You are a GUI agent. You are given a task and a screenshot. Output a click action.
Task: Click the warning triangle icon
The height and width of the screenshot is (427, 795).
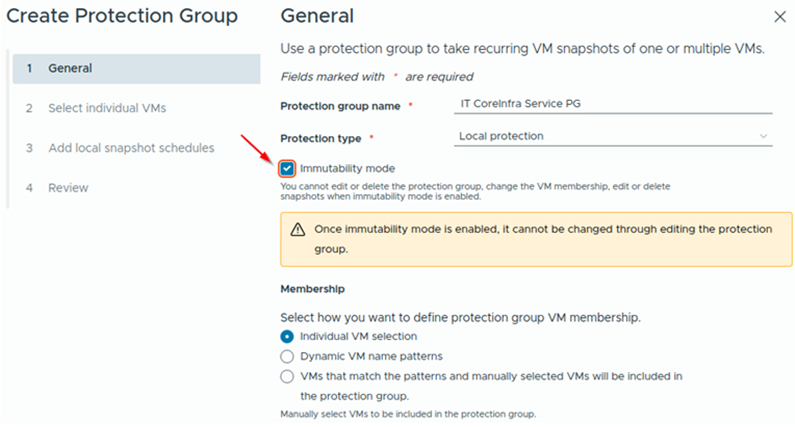click(298, 229)
